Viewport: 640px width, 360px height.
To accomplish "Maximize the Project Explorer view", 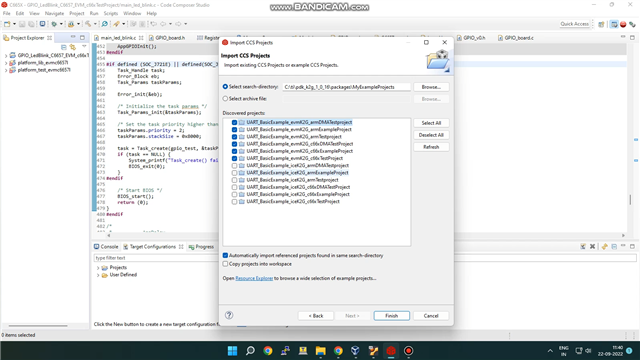I will [82, 37].
